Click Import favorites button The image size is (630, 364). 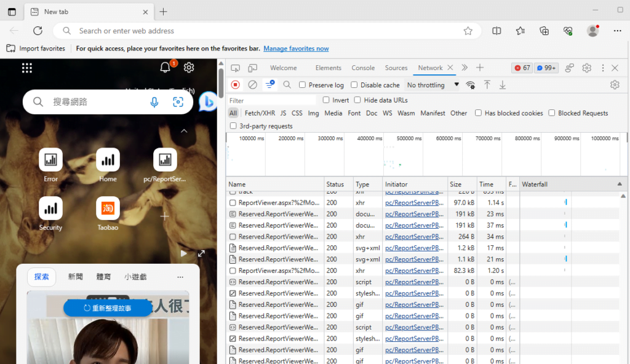(x=36, y=49)
